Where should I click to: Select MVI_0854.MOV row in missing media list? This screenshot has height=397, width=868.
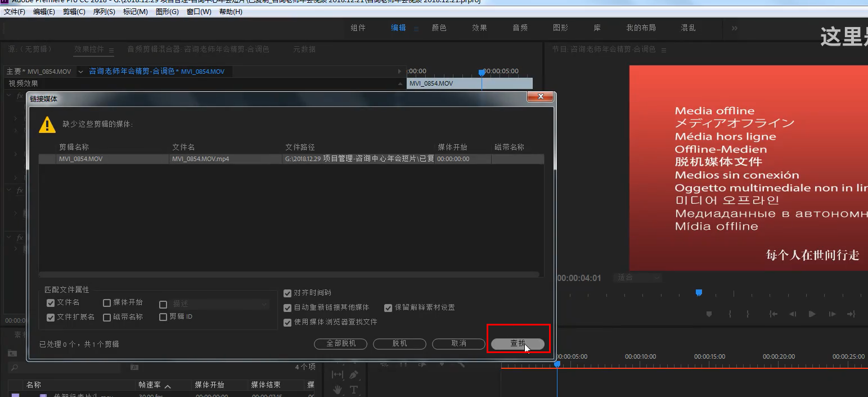point(291,159)
